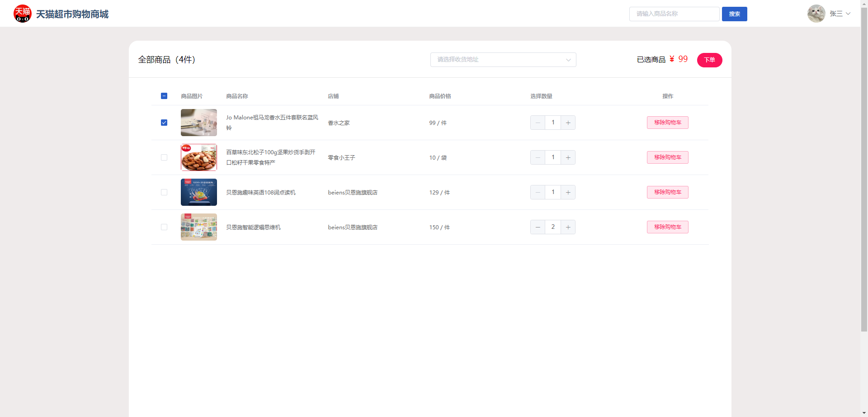The width and height of the screenshot is (868, 417).
Task: Remove 贝恩施智能逻辑思维机 from cart
Action: tap(668, 227)
